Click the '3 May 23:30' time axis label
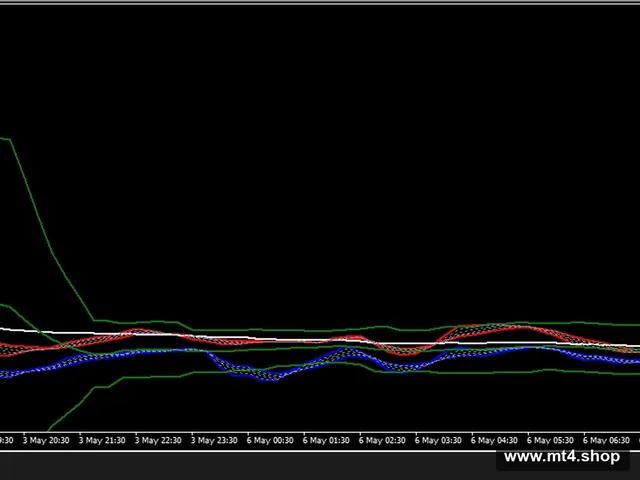Image resolution: width=640 pixels, height=480 pixels. (214, 441)
